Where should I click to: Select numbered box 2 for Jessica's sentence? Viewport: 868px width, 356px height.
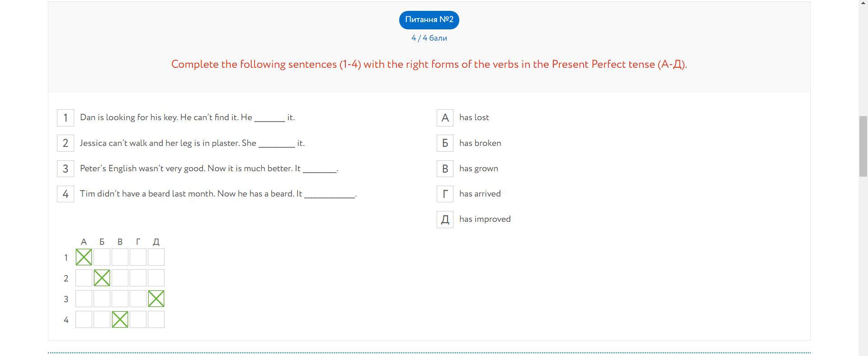pos(66,143)
